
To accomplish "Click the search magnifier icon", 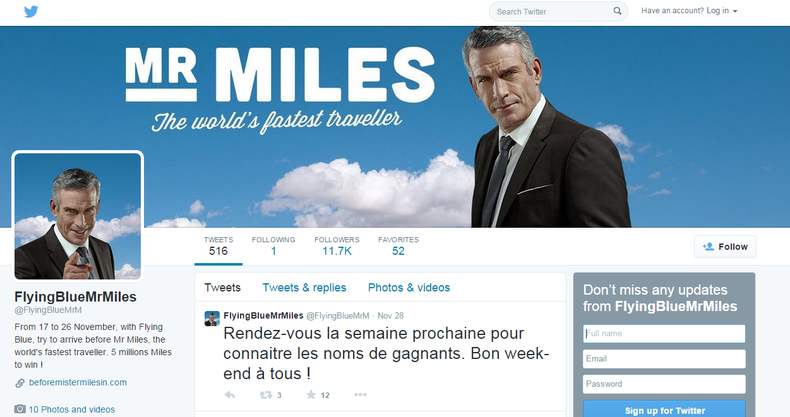I will tap(617, 11).
